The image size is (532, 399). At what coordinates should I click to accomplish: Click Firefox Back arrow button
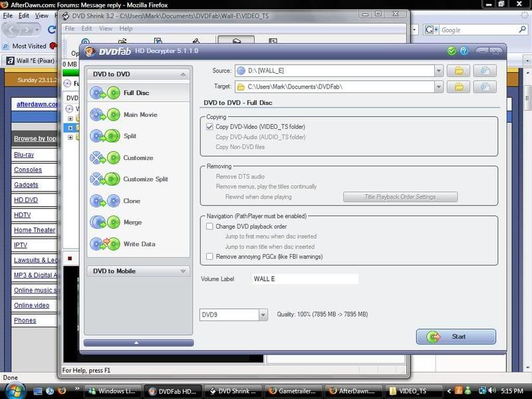(x=11, y=30)
